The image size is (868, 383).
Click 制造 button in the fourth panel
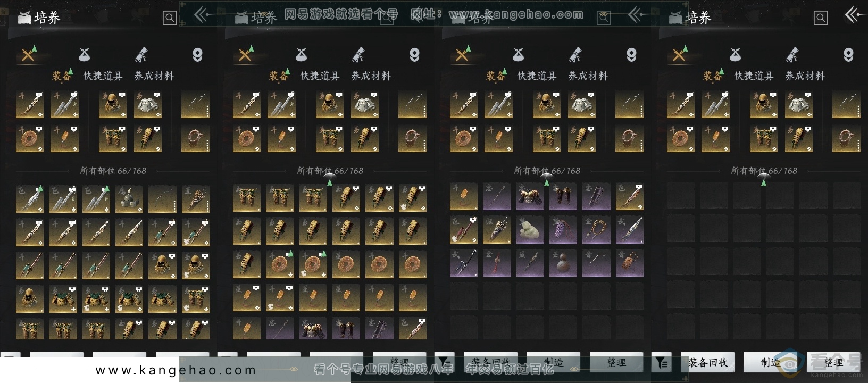point(771,362)
